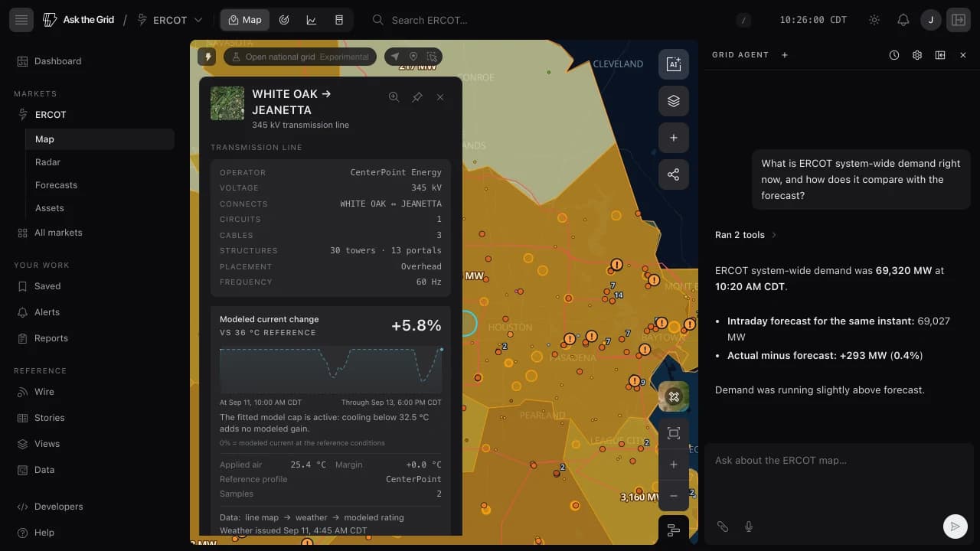The height and width of the screenshot is (551, 980).
Task: Toggle the light/dark theme sun icon
Action: click(x=874, y=20)
